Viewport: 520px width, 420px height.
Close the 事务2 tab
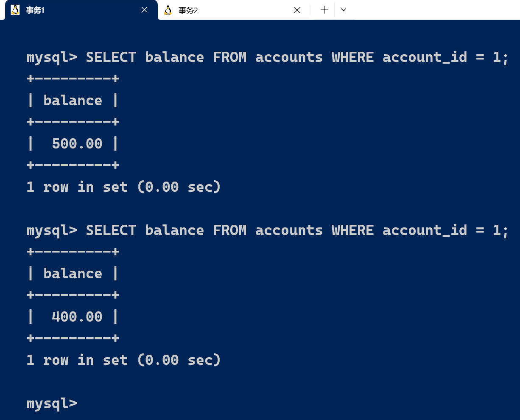point(297,10)
